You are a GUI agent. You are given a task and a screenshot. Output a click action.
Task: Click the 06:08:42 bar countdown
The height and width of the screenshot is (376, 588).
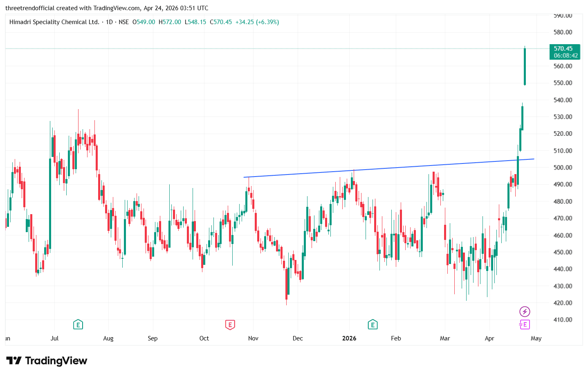coord(566,56)
